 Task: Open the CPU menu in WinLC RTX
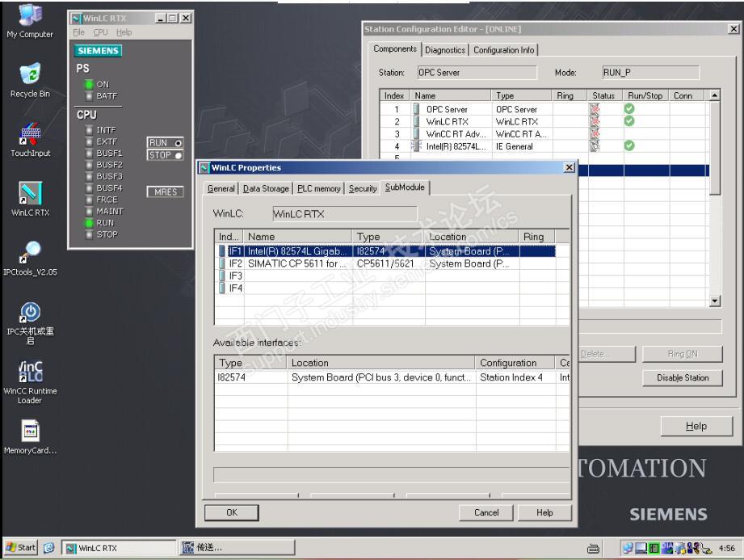pos(101,32)
